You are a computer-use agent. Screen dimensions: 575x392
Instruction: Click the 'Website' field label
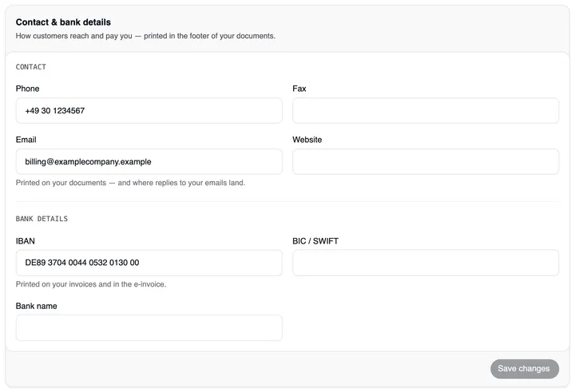point(307,140)
